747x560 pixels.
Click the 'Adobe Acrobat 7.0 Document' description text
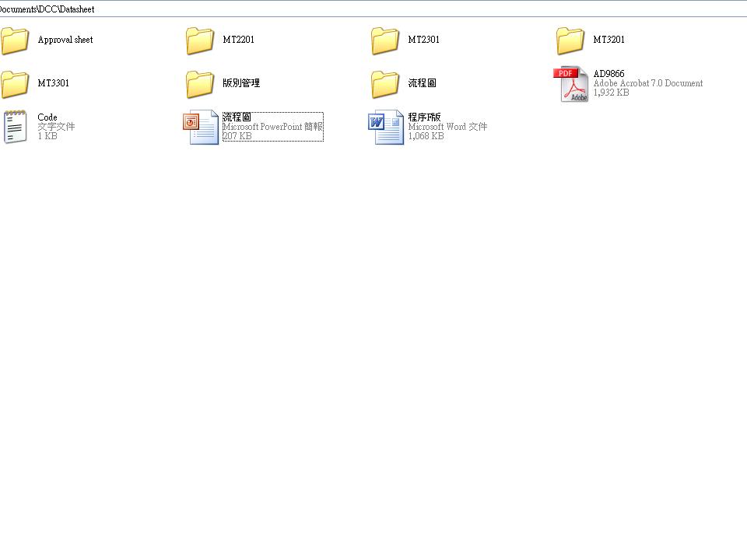[647, 83]
